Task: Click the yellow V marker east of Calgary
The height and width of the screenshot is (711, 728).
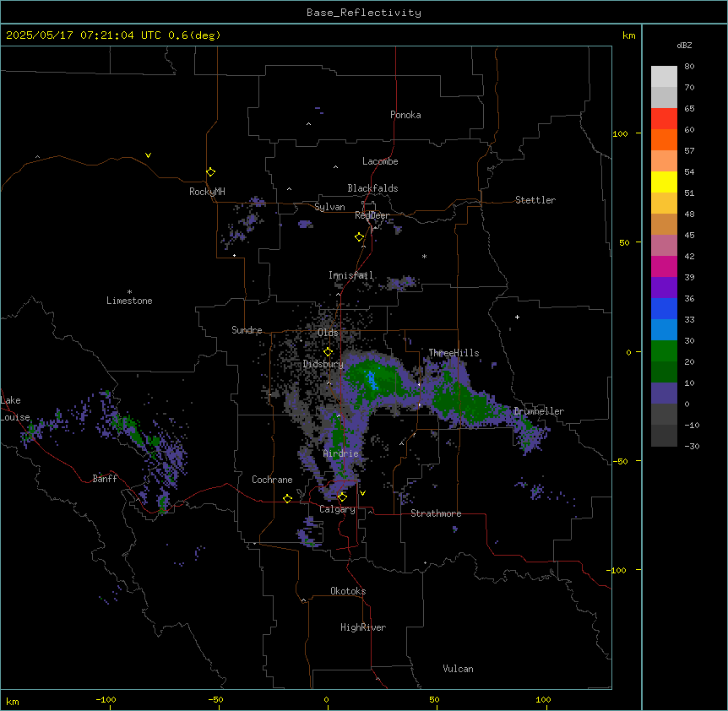Action: click(x=362, y=493)
